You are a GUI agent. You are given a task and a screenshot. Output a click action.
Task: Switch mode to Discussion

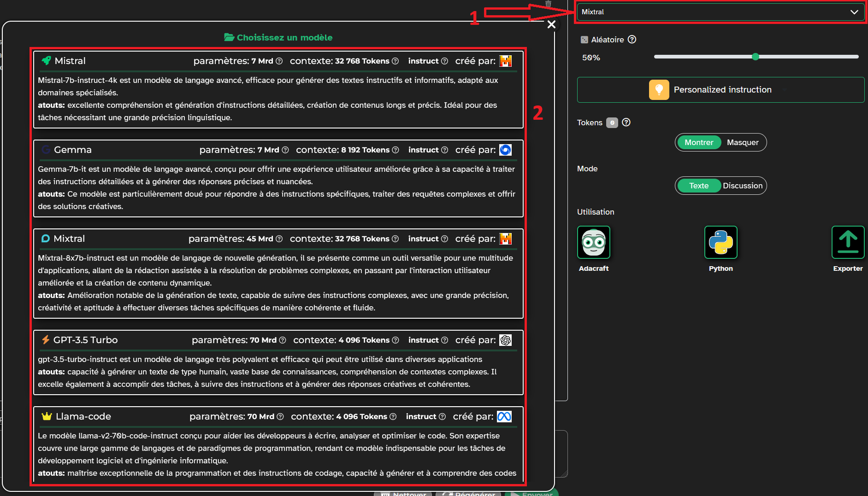click(742, 186)
